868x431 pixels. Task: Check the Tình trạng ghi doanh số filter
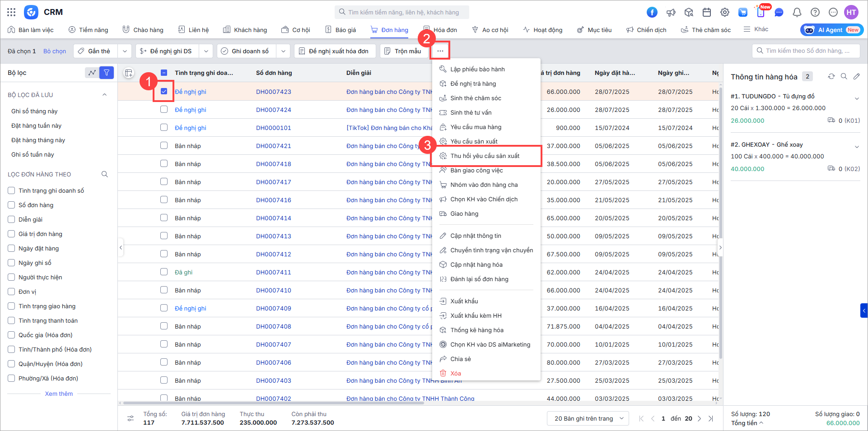(11, 190)
